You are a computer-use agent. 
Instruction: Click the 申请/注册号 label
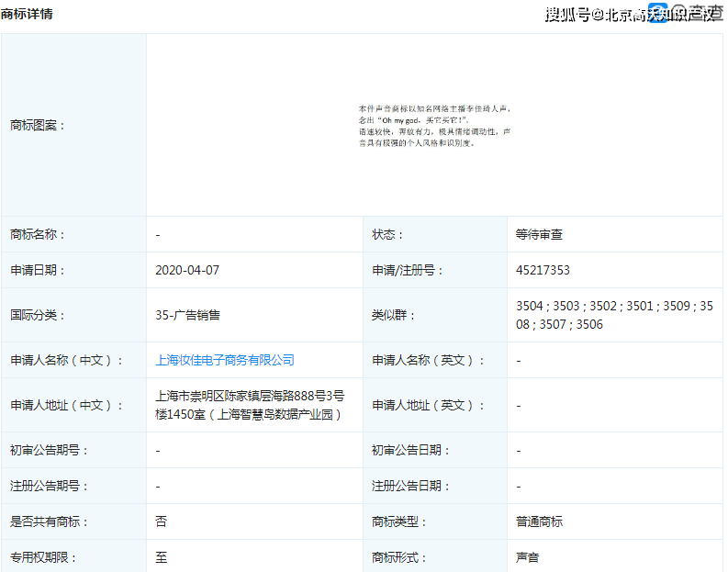[408, 270]
